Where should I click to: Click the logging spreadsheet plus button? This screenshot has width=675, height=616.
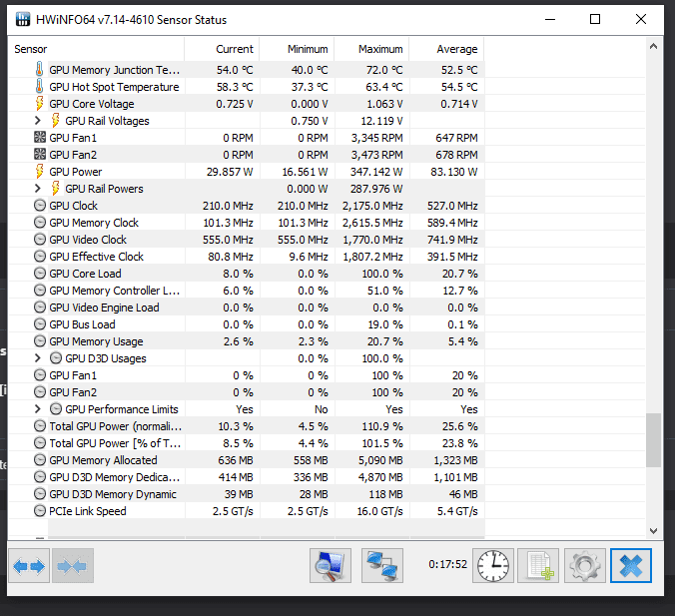[538, 566]
